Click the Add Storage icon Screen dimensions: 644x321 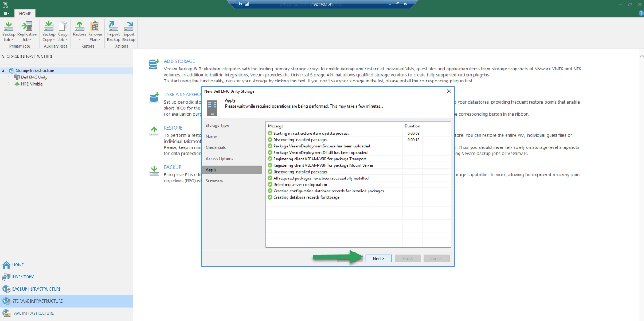154,65
